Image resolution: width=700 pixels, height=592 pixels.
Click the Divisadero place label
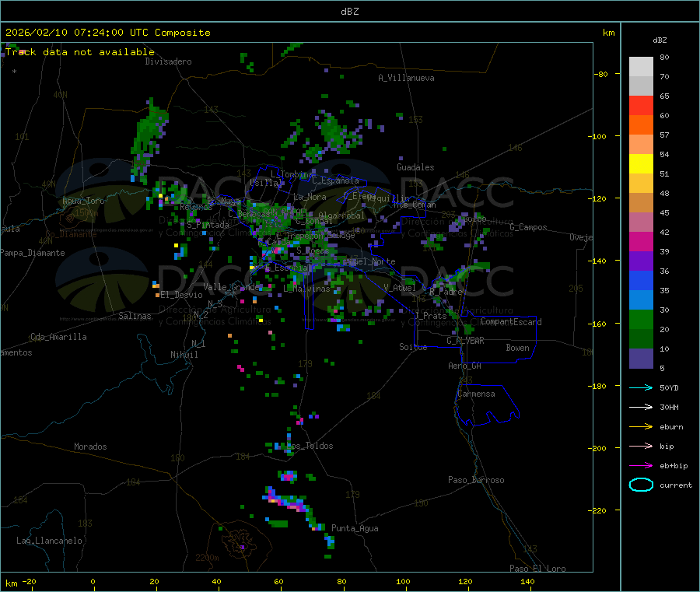point(168,61)
